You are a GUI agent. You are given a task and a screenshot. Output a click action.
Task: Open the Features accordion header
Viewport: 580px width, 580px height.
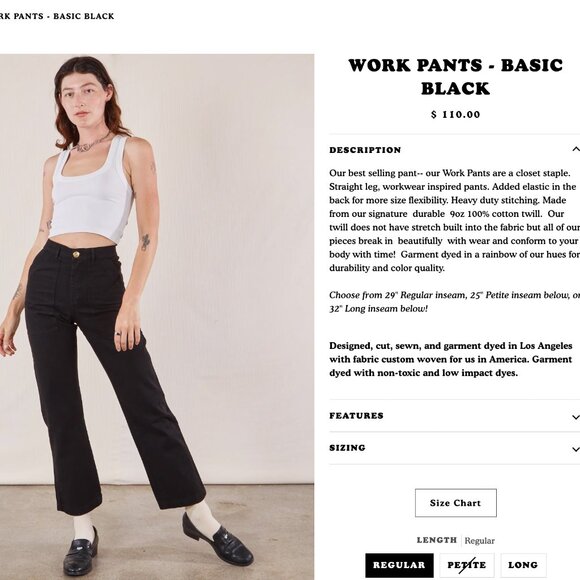click(455, 416)
